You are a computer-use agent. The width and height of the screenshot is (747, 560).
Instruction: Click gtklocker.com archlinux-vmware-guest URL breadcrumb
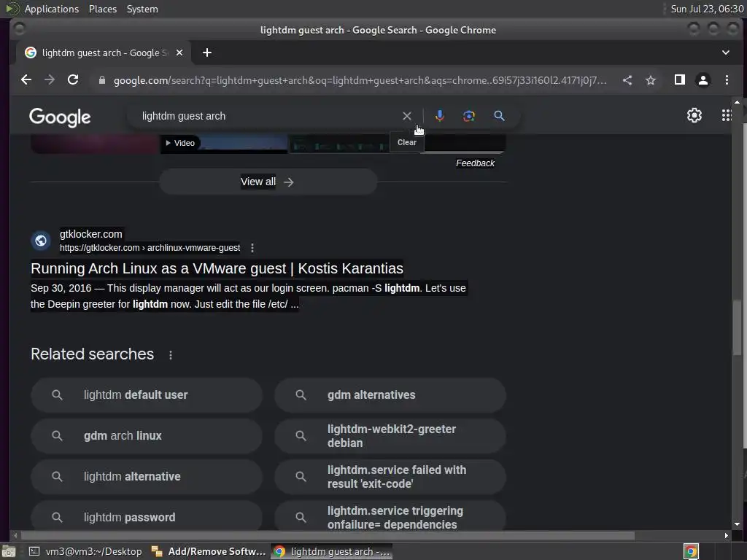coord(150,248)
